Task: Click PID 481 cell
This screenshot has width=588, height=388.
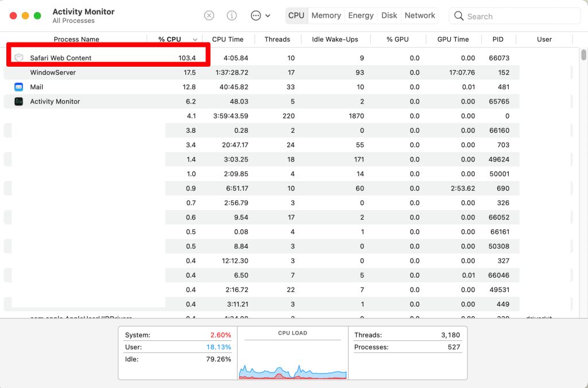Action: [504, 87]
